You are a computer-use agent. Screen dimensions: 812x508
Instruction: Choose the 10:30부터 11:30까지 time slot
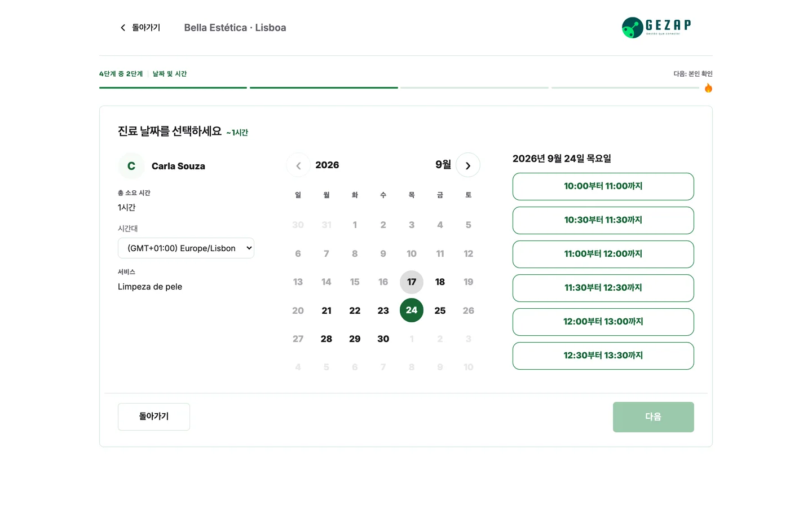pyautogui.click(x=603, y=220)
